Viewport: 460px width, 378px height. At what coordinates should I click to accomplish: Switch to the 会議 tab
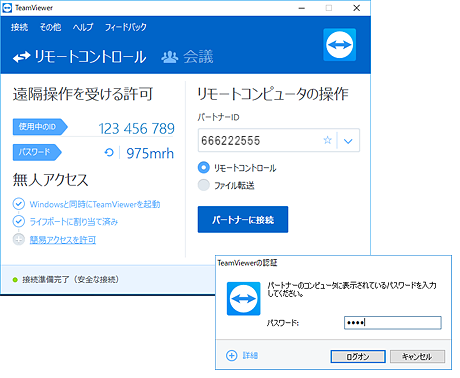coord(188,57)
